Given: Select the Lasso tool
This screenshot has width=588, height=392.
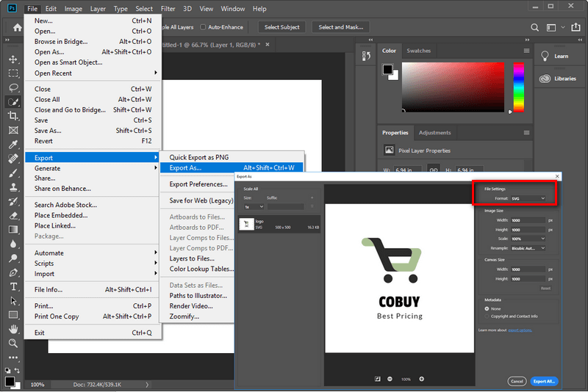Looking at the screenshot, I should pos(13,87).
